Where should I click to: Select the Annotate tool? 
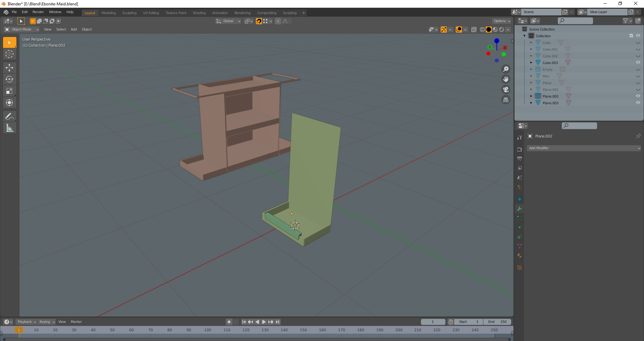pos(9,116)
